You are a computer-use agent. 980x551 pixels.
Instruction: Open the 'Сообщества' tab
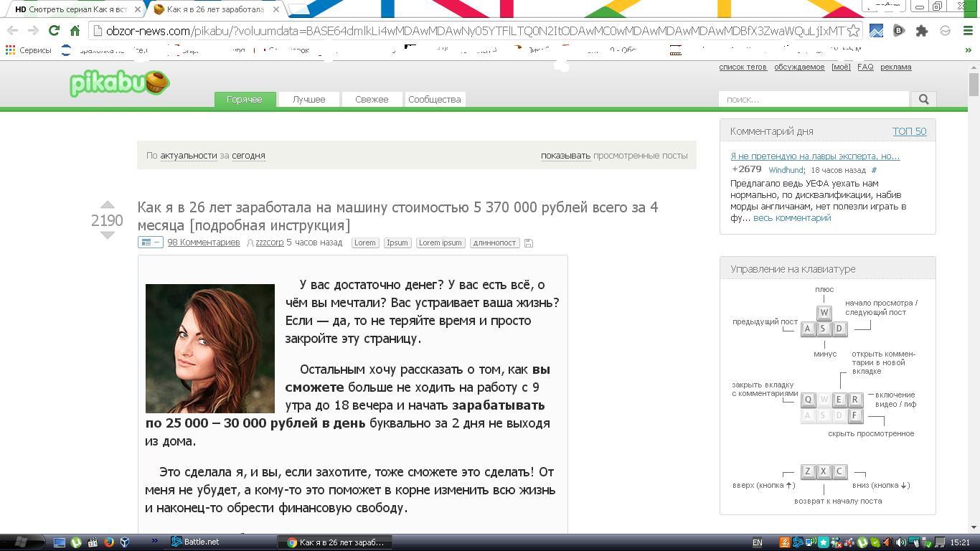[x=434, y=100]
